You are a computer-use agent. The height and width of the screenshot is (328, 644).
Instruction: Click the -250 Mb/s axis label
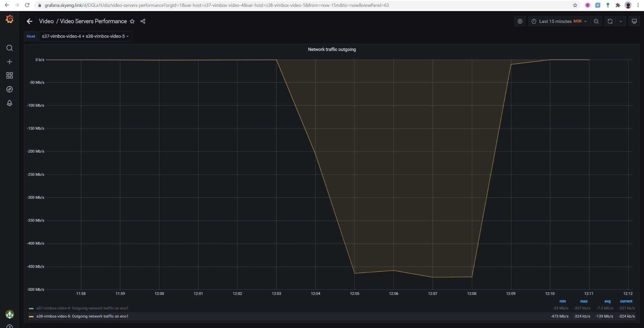pos(36,174)
